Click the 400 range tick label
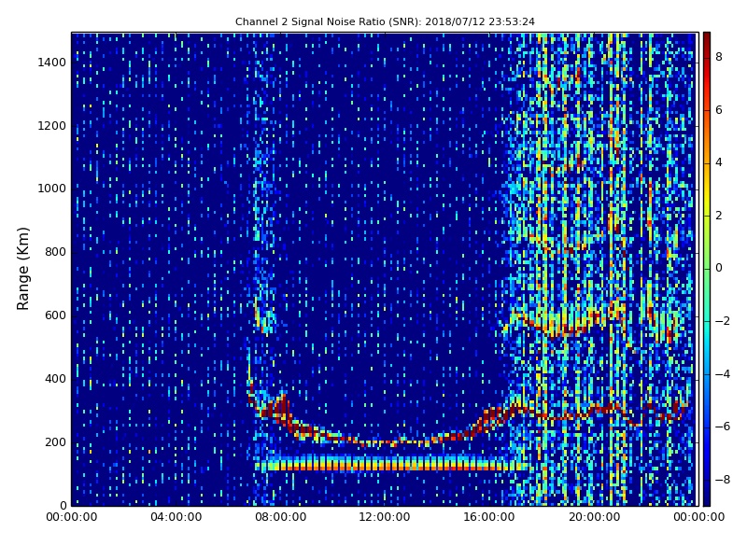The image size is (747, 560). tap(55, 379)
